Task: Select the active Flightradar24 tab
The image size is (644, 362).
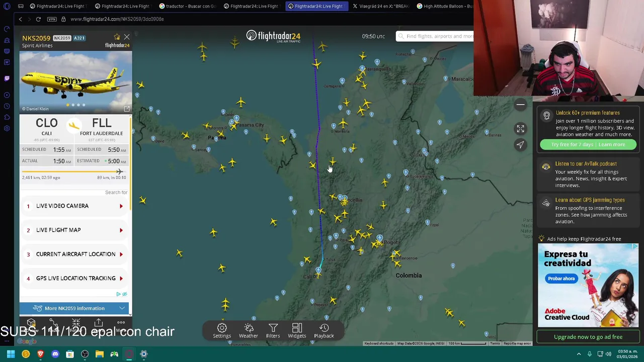Action: point(316,6)
